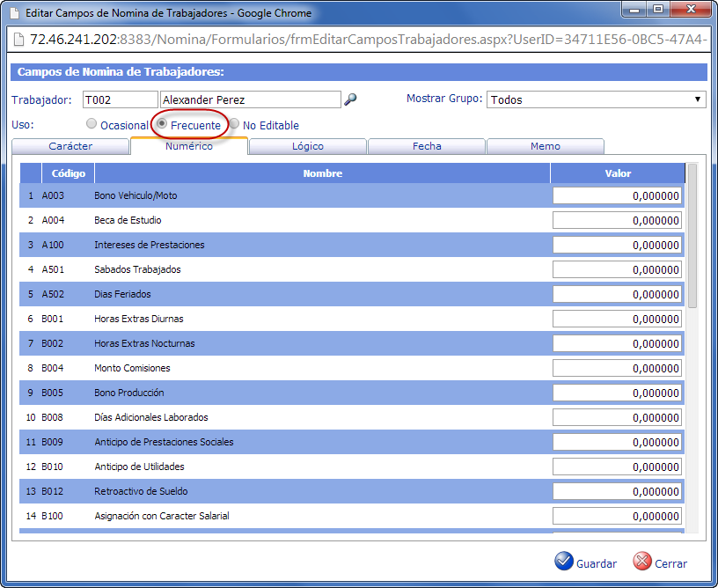Click the Valor column header
Screen dimensions: 718x588
[618, 173]
